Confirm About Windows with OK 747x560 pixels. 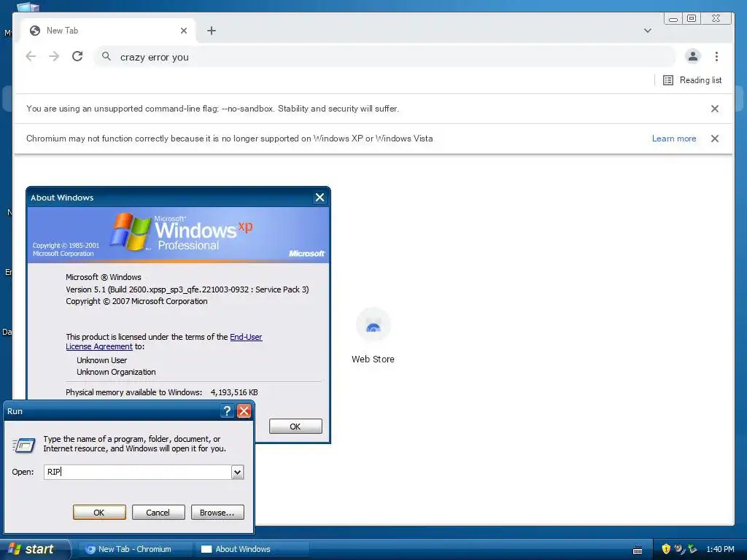[x=295, y=426]
